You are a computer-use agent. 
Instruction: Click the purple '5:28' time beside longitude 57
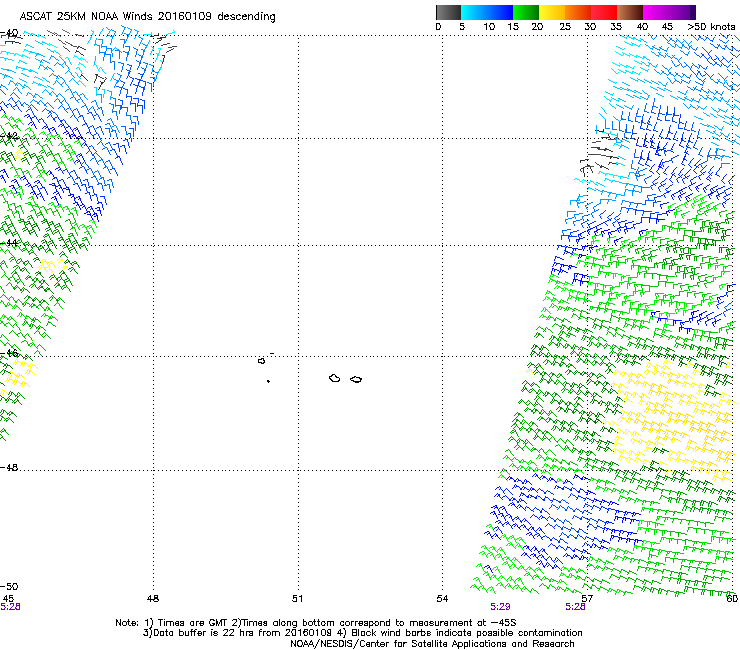click(x=575, y=607)
